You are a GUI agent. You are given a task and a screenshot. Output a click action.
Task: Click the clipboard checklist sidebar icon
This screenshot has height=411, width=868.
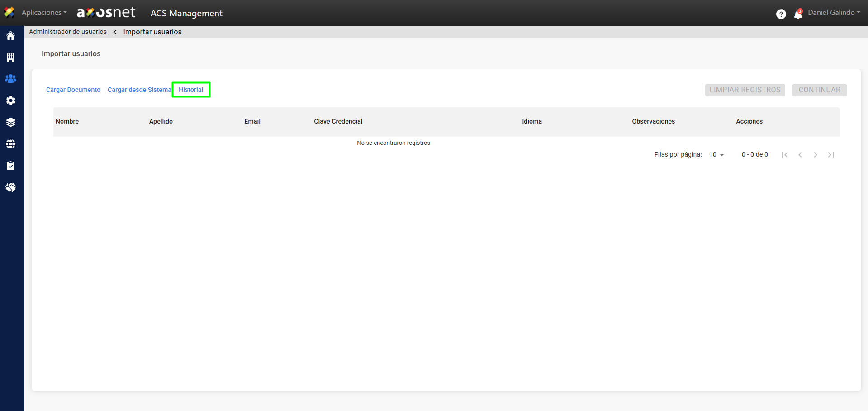coord(11,166)
